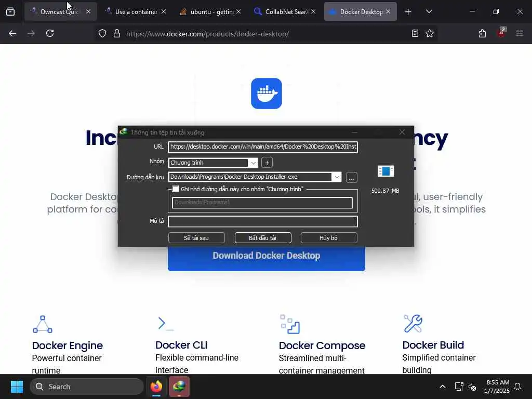
Task: Toggle remember path checkbox for Chương trình
Action: pyautogui.click(x=176, y=189)
